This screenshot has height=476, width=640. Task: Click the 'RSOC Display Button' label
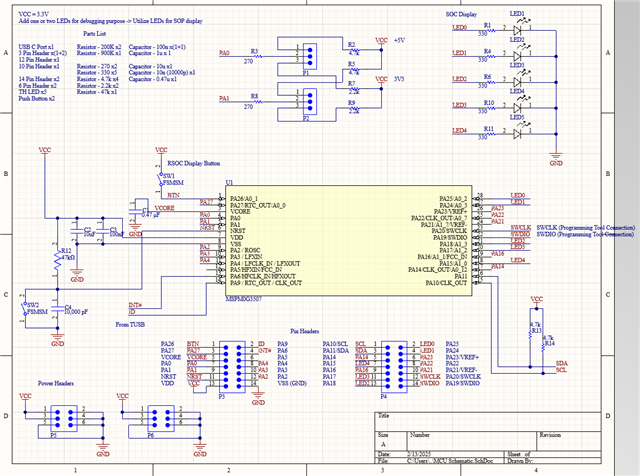tap(194, 163)
